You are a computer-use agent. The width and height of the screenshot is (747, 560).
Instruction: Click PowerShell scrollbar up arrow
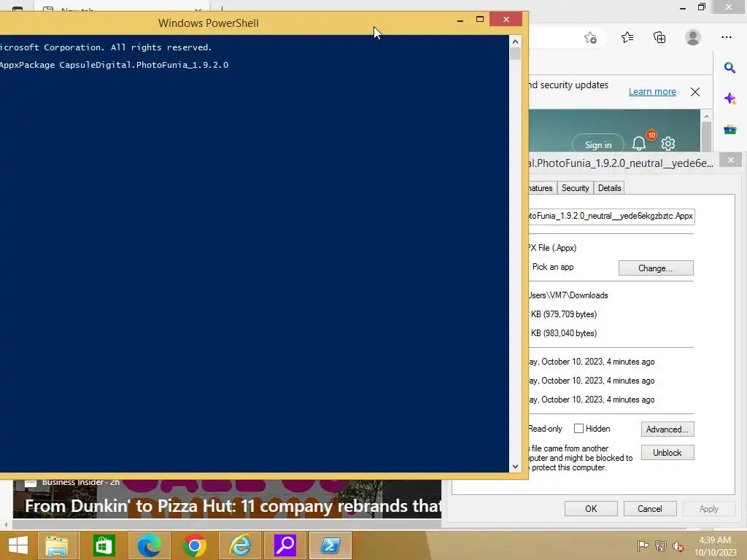tap(515, 42)
